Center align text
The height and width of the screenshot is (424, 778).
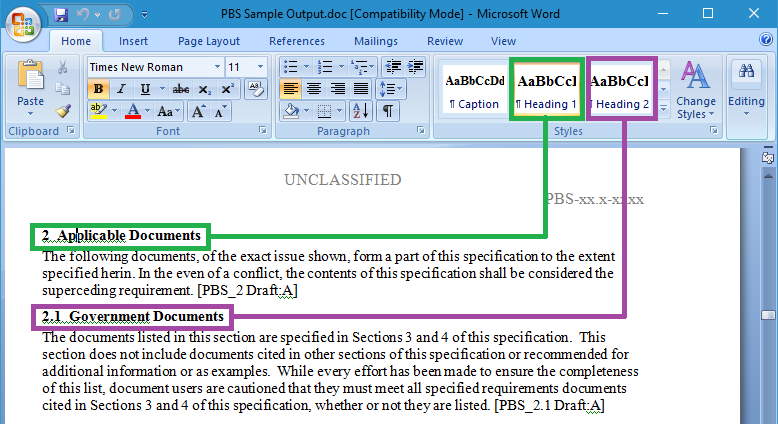point(314,89)
